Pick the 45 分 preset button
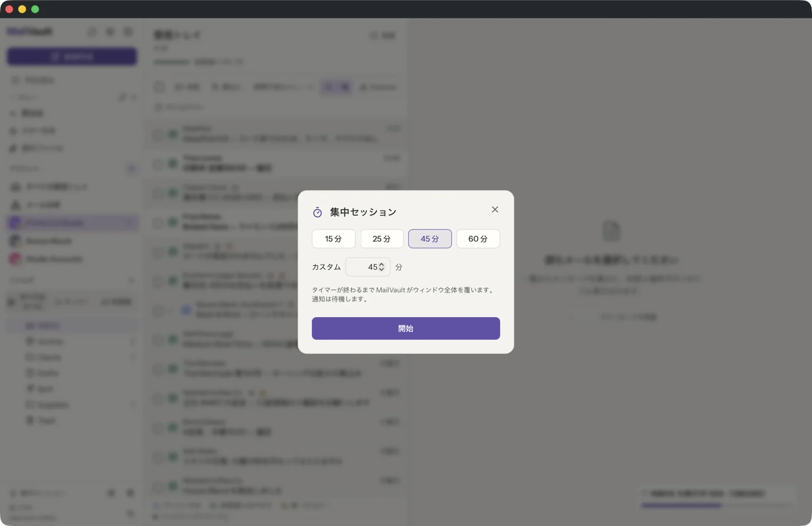 pyautogui.click(x=430, y=239)
